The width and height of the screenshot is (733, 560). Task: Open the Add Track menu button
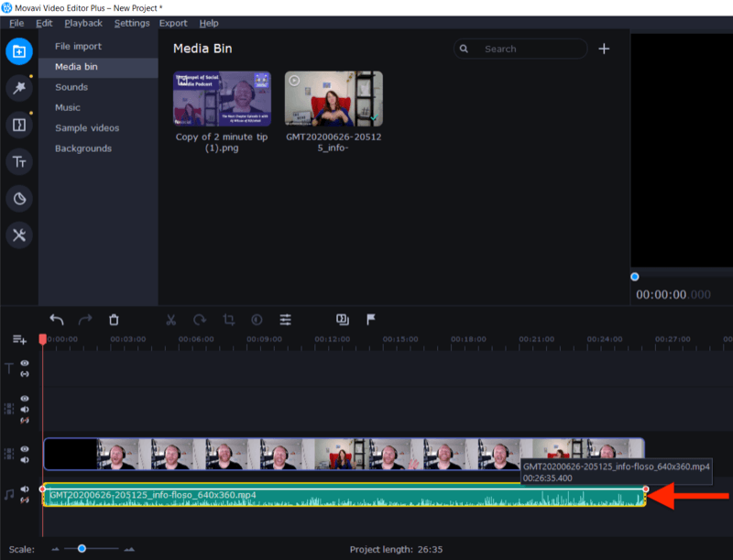[x=19, y=339]
